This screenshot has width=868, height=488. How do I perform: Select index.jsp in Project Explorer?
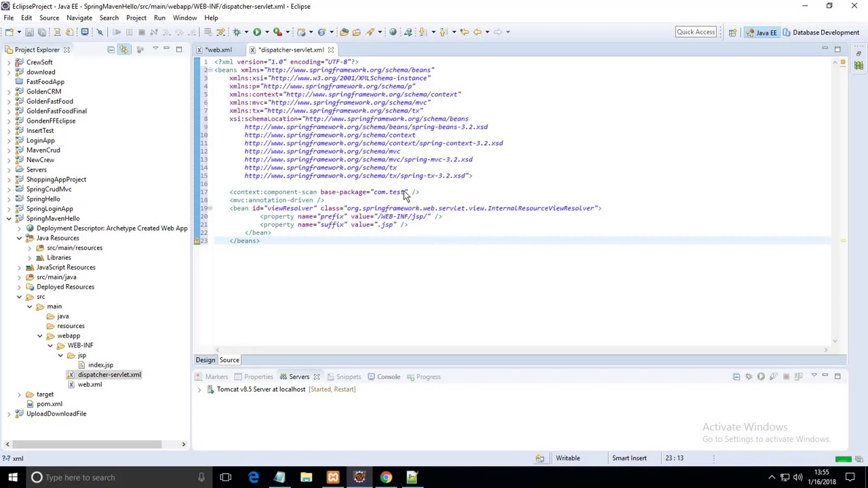(100, 365)
